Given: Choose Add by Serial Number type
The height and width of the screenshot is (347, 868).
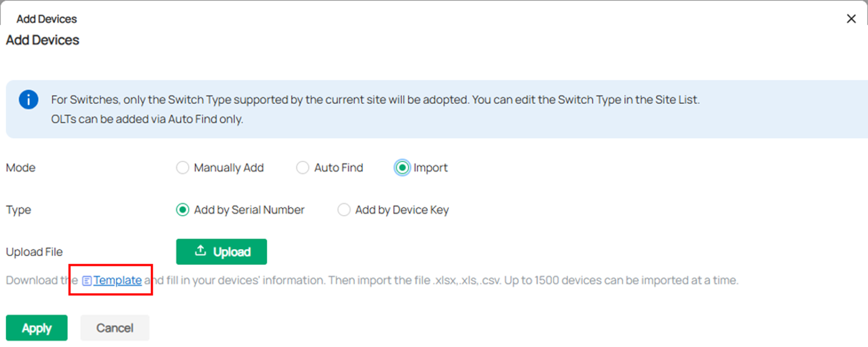Looking at the screenshot, I should click(183, 210).
